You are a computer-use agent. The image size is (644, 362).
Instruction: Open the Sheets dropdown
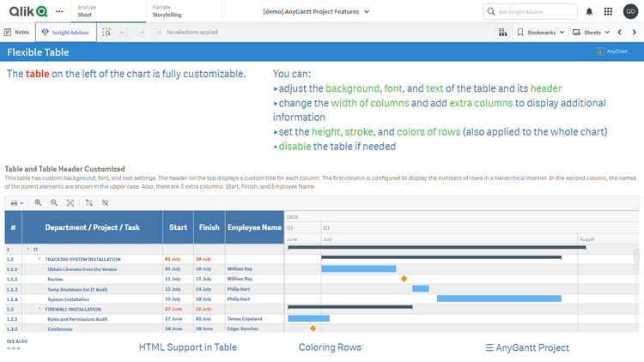(592, 32)
